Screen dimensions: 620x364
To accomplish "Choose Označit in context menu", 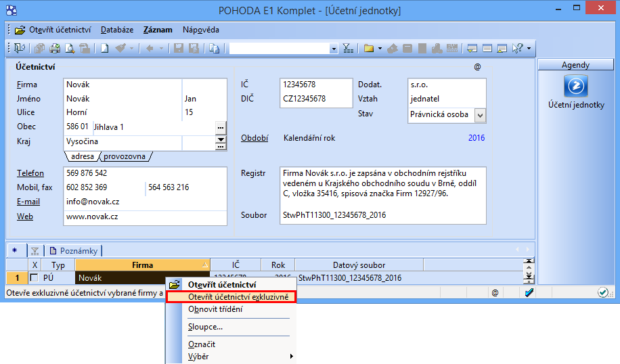I will (231, 344).
